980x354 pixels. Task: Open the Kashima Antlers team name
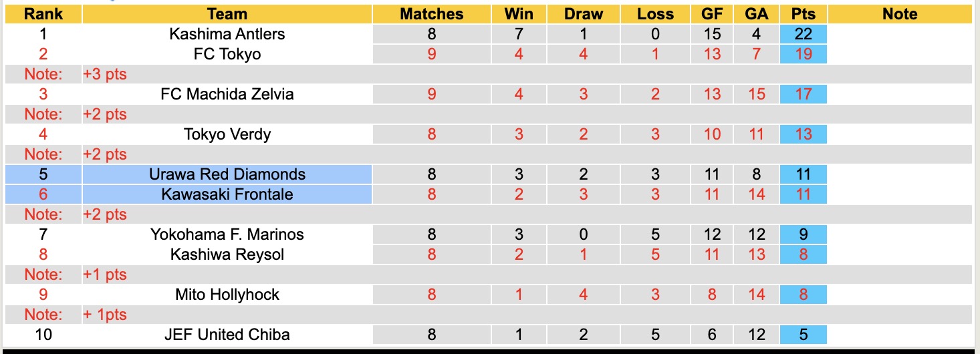(227, 34)
